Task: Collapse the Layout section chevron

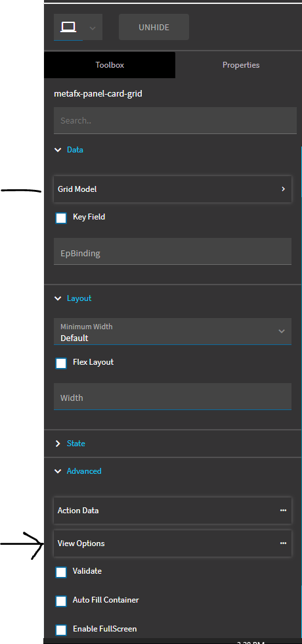Action: coord(58,298)
